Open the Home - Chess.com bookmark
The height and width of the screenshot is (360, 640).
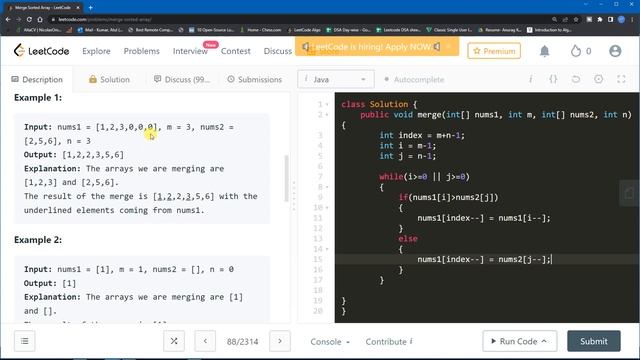(261, 30)
